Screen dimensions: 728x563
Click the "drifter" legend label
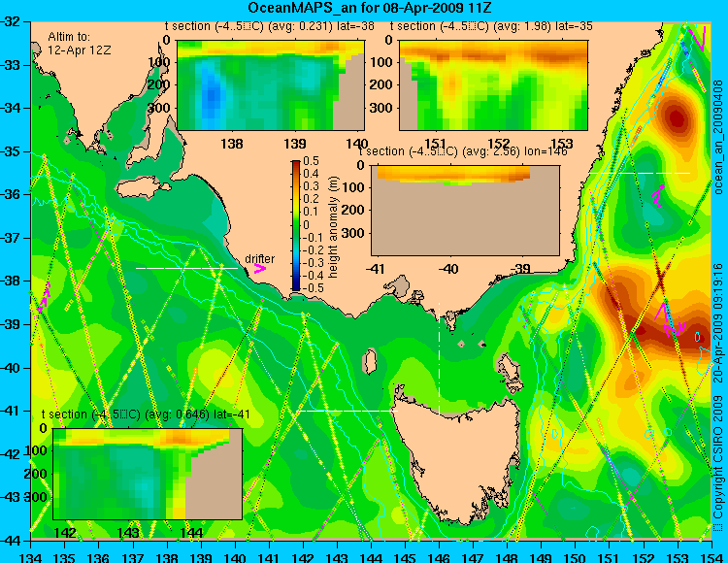259,259
